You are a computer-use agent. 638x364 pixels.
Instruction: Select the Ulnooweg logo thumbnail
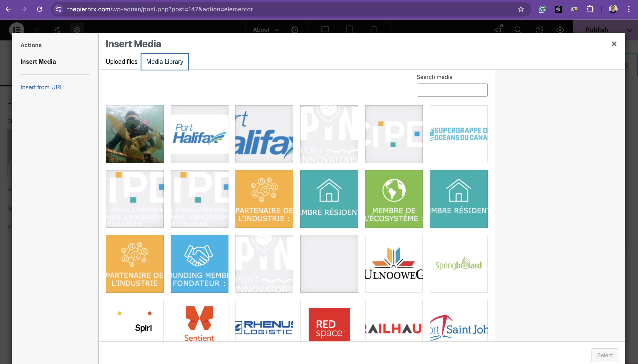(x=394, y=264)
